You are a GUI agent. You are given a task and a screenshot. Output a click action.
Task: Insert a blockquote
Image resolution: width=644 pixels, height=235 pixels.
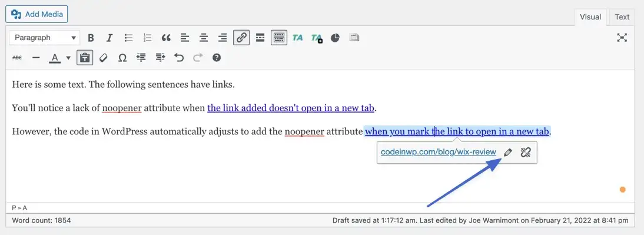[166, 38]
